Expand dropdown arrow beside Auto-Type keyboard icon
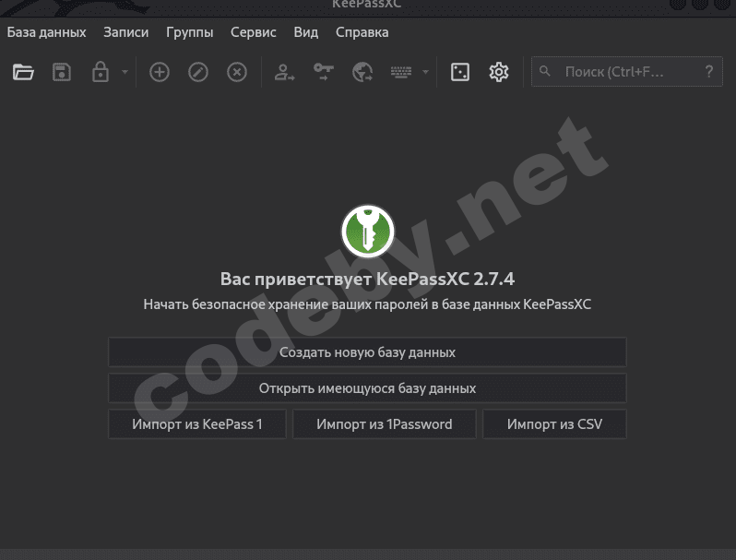Image resolution: width=736 pixels, height=560 pixels. click(425, 72)
